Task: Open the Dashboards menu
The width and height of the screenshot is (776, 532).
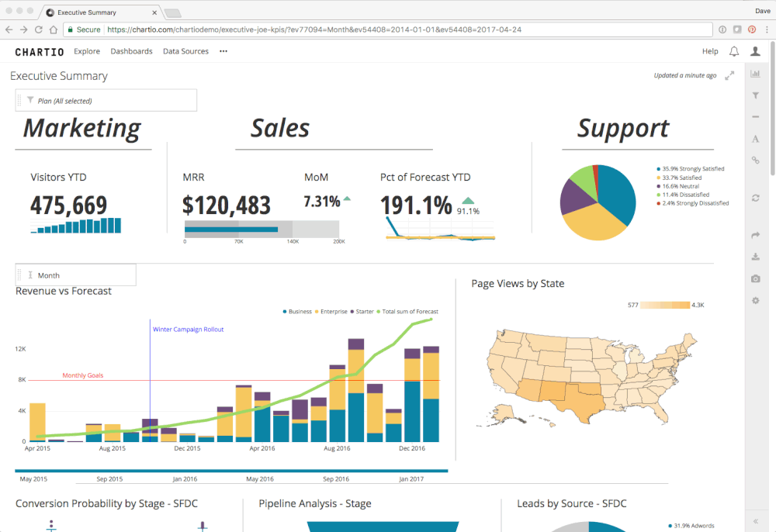Action: [131, 51]
